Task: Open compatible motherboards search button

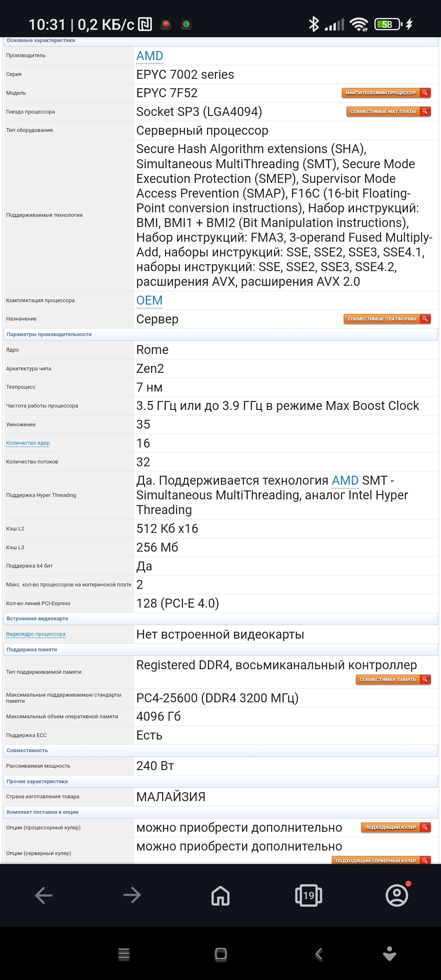Action: tap(388, 111)
